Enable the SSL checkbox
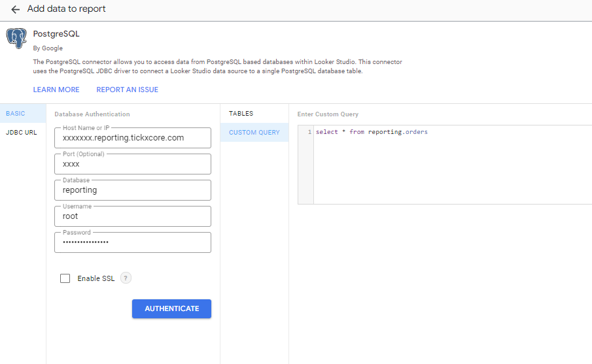Screen dimensions: 592x364 [x=65, y=278]
